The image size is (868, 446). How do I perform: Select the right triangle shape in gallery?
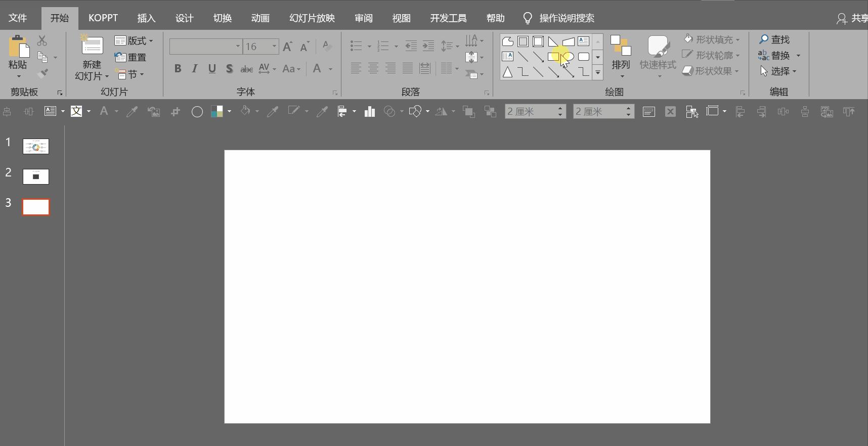coord(553,41)
